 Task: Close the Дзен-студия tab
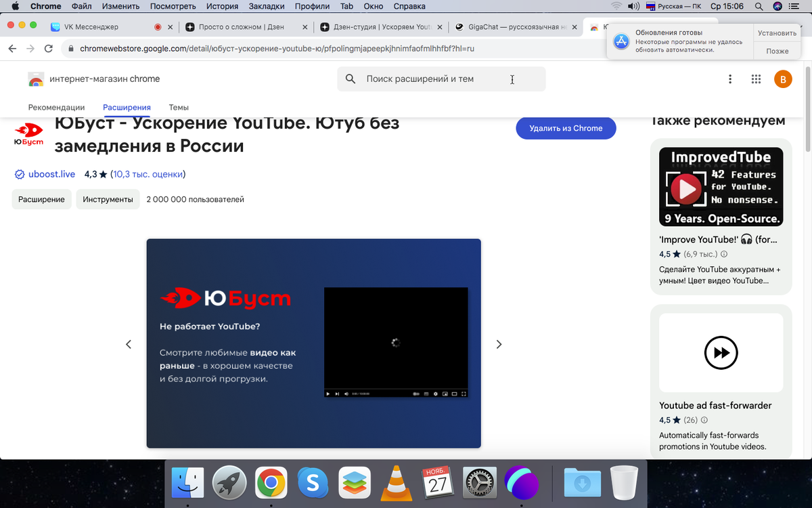(439, 27)
